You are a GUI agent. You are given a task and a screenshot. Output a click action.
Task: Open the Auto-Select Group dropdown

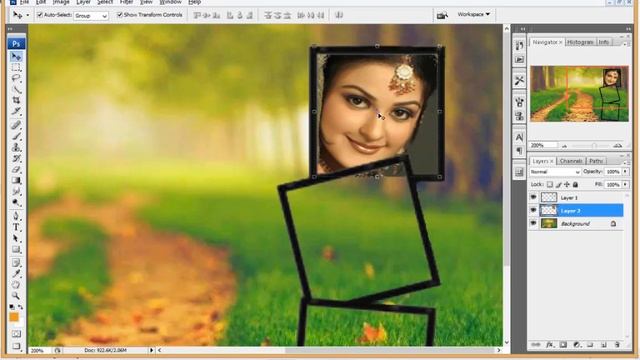pyautogui.click(x=91, y=16)
